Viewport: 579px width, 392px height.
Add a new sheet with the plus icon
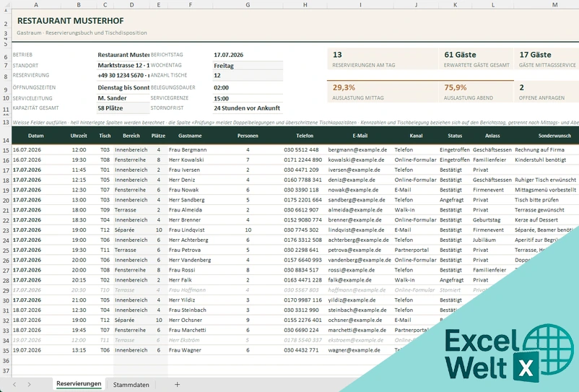click(178, 384)
